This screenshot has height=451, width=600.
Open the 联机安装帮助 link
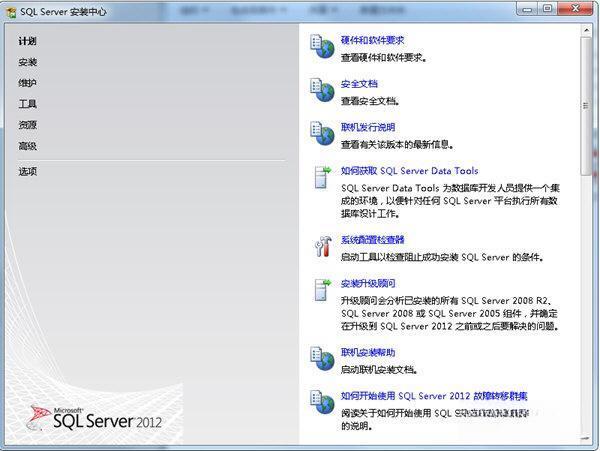368,352
